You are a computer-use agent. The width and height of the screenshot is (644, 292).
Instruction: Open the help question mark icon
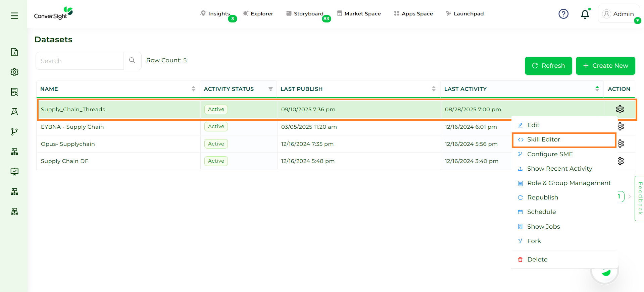[563, 14]
